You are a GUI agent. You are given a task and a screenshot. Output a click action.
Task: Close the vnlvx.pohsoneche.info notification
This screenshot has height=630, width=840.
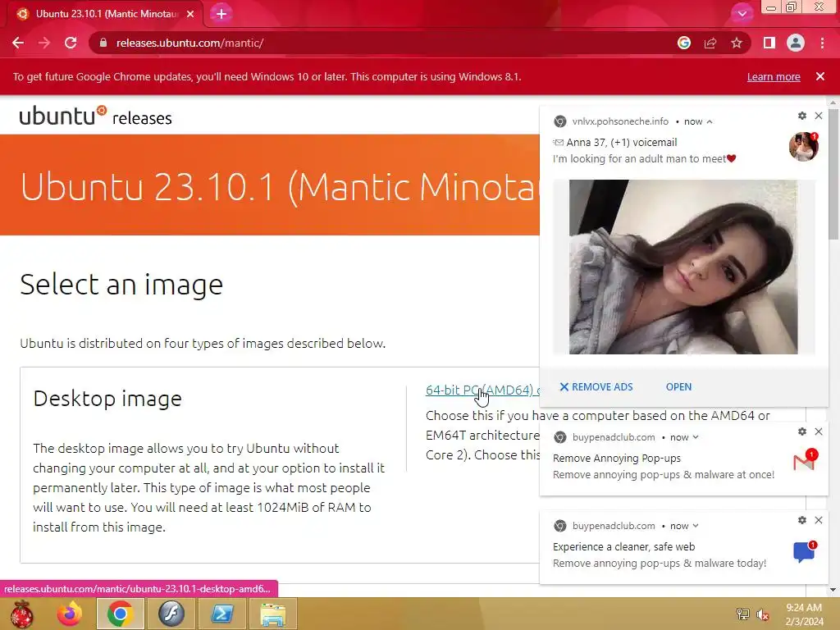[819, 116]
